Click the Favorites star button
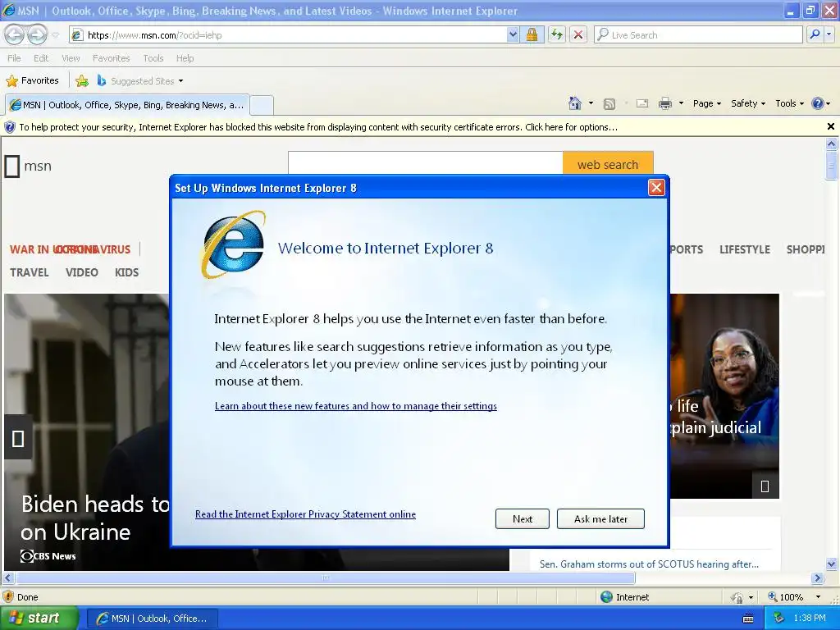This screenshot has height=630, width=840. pyautogui.click(x=32, y=81)
